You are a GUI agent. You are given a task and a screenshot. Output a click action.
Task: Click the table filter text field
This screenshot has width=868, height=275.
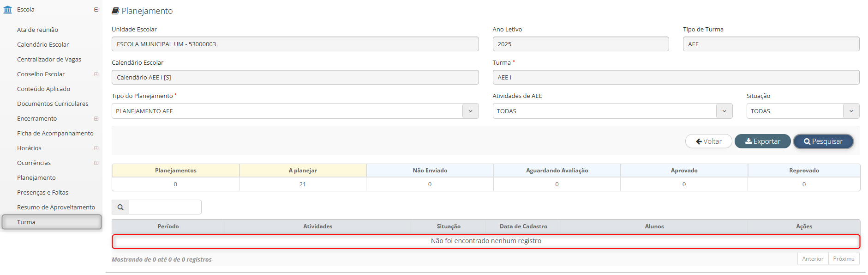point(165,208)
